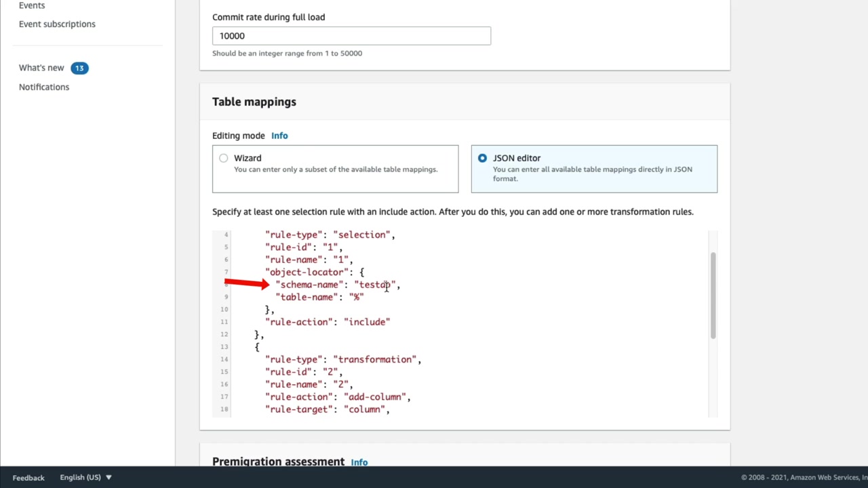Click the rule-target column line
Image resolution: width=868 pixels, height=488 pixels.
click(x=328, y=409)
